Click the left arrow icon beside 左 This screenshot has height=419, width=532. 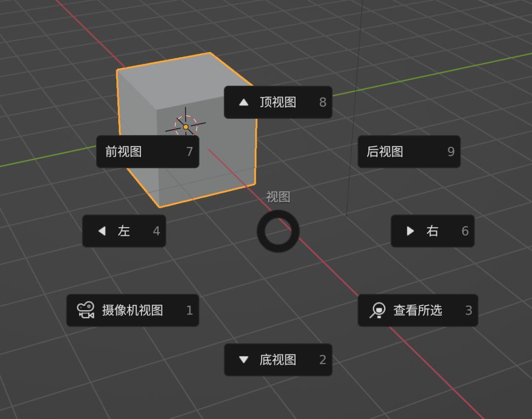(x=102, y=231)
